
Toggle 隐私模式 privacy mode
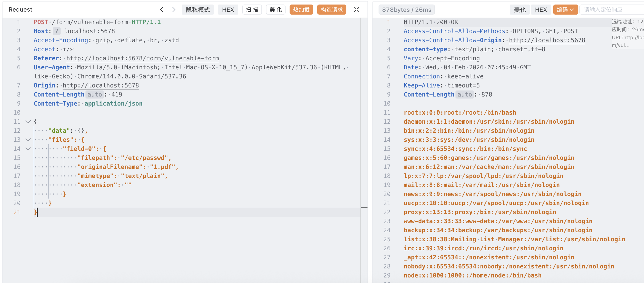198,10
